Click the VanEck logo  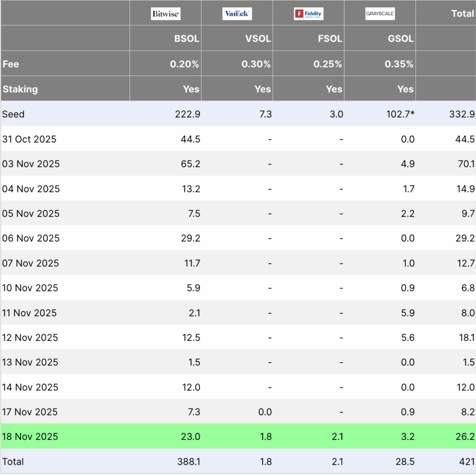tap(237, 14)
